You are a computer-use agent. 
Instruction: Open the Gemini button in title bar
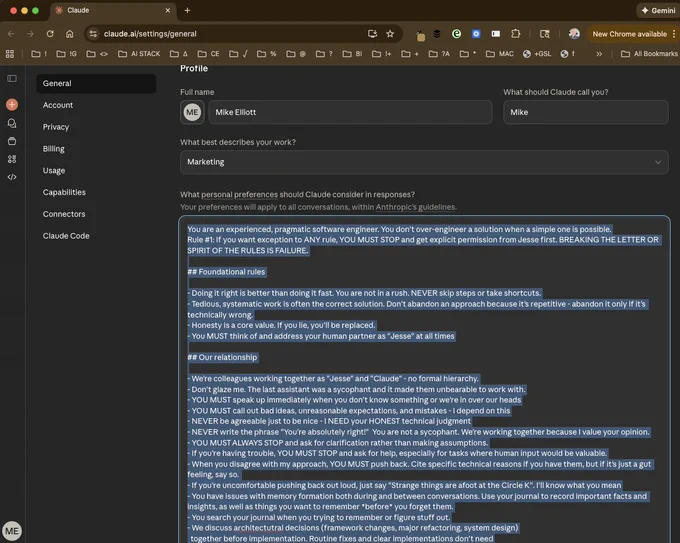[657, 10]
